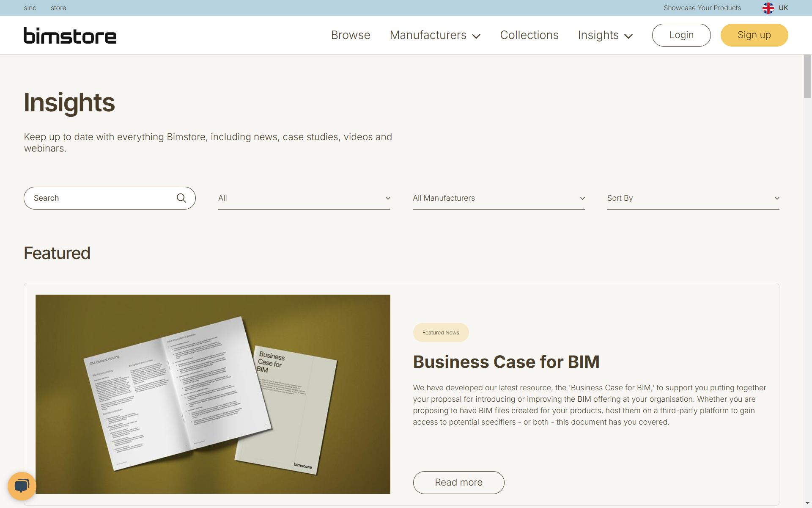Open the Sort By dropdown
Viewport: 812px width, 508px height.
click(x=693, y=198)
